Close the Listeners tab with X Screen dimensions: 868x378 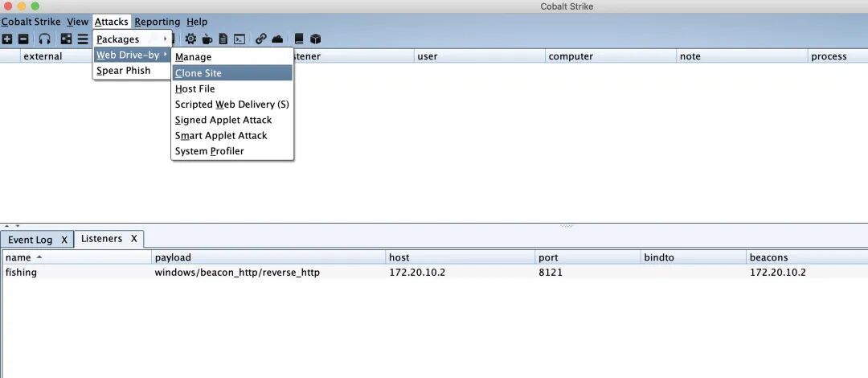[x=134, y=238]
